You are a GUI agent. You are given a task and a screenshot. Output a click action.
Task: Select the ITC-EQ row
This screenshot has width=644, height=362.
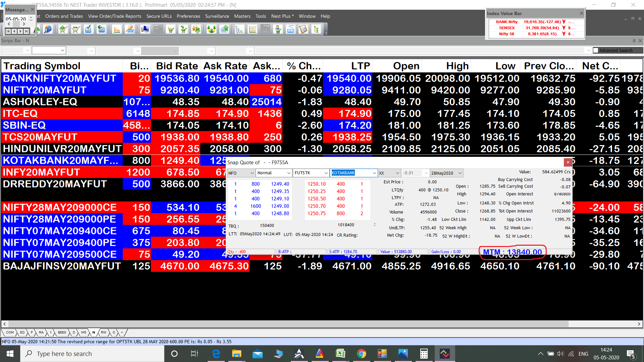point(322,114)
